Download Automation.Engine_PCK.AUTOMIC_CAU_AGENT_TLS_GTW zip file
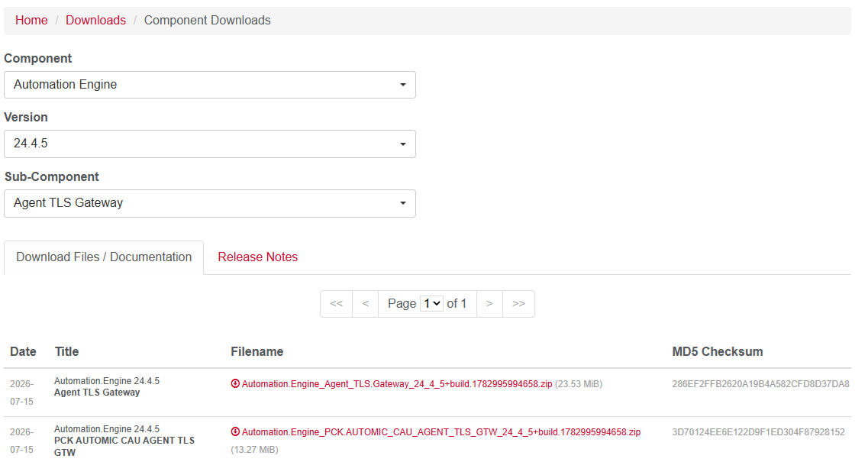868x462 pixels. click(x=441, y=432)
